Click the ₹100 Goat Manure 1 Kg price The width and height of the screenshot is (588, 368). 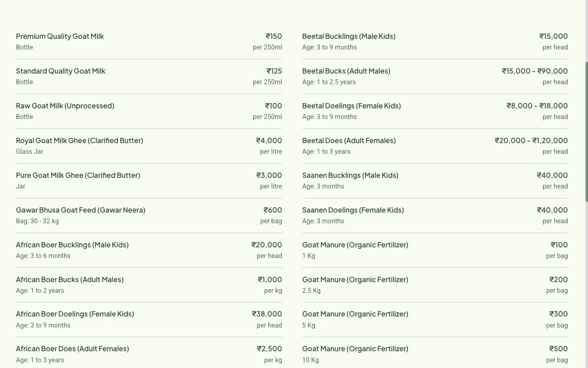coord(559,245)
